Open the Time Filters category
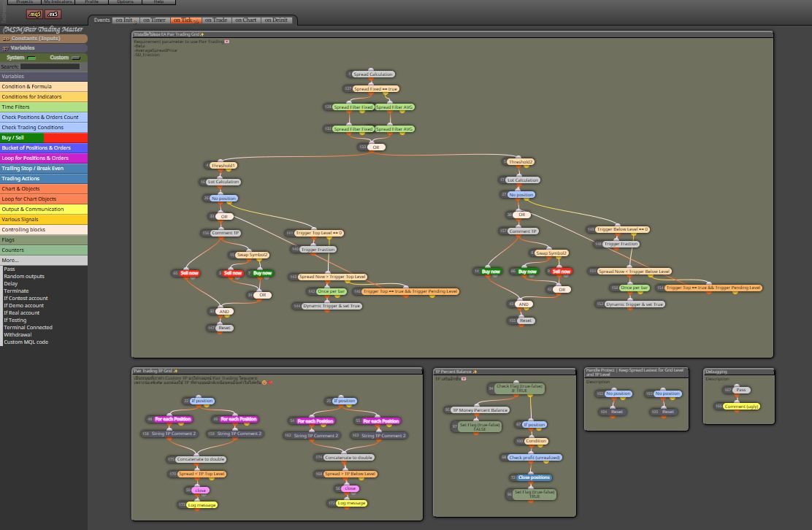 (44, 107)
